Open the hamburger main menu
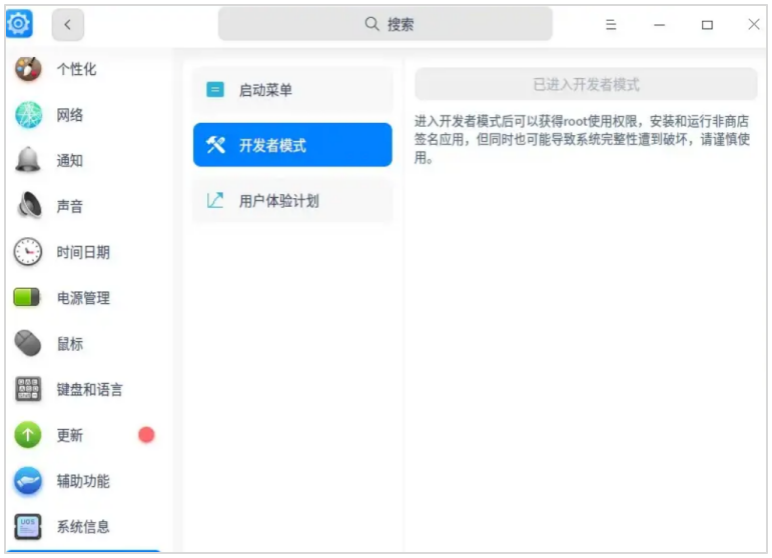 click(x=611, y=25)
